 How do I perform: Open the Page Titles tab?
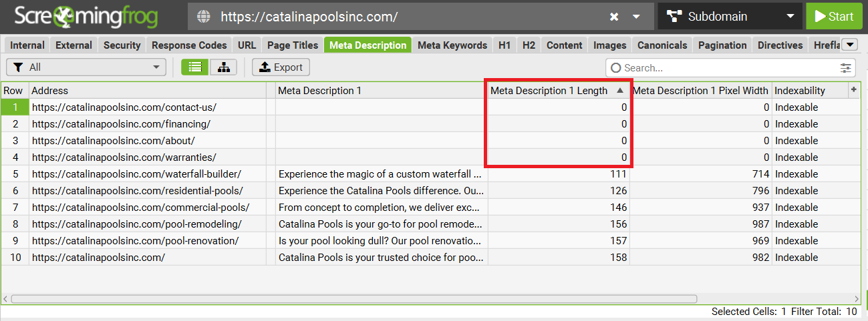[x=293, y=45]
